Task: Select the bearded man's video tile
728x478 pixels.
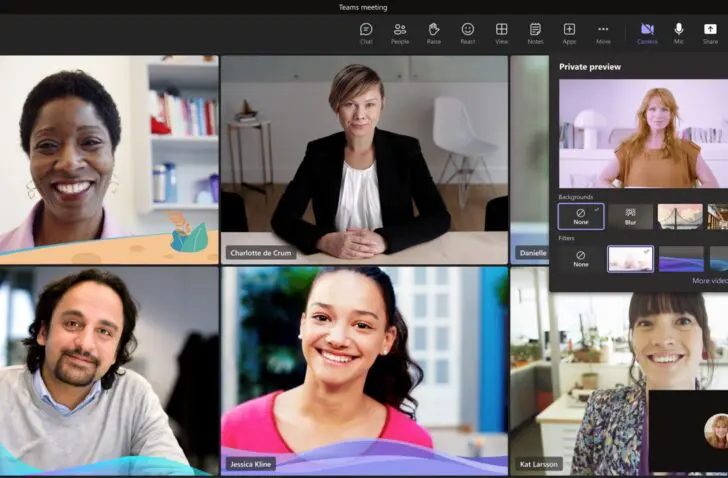Action: tap(109, 371)
